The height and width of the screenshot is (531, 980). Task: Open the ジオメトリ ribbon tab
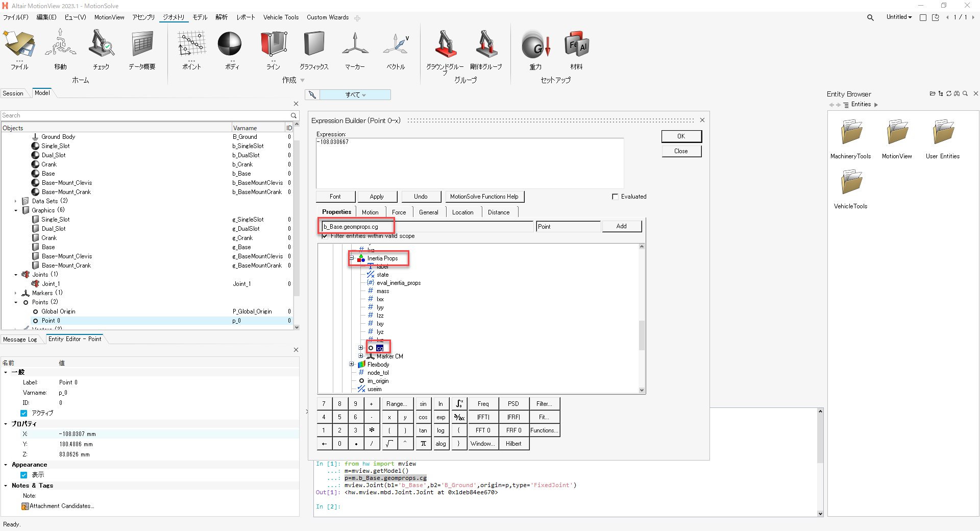[174, 17]
